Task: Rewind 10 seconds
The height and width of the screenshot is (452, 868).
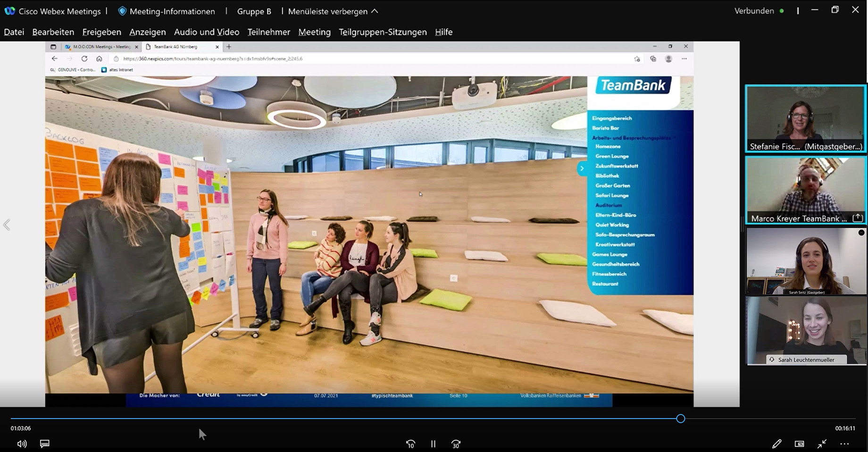Action: coord(410,444)
